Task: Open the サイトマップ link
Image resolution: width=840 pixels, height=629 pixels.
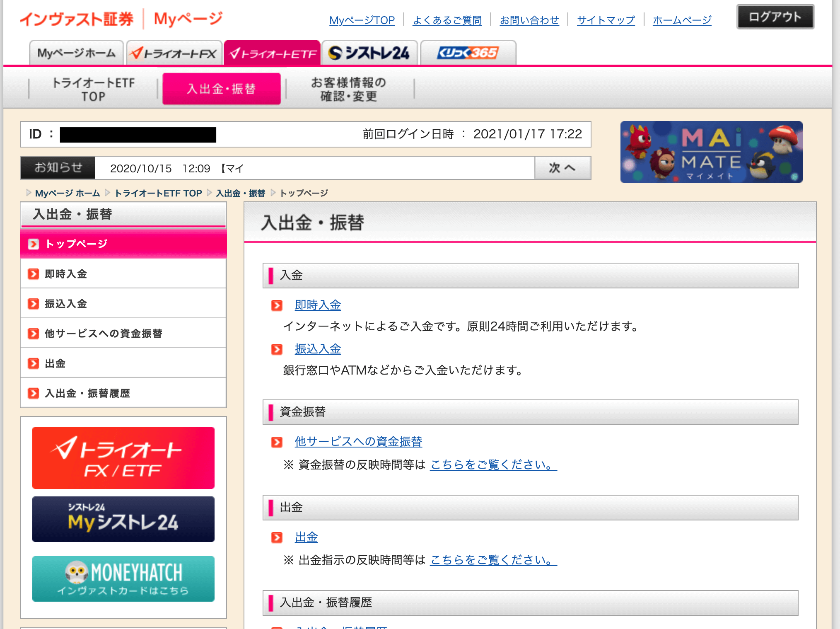Action: click(x=606, y=20)
